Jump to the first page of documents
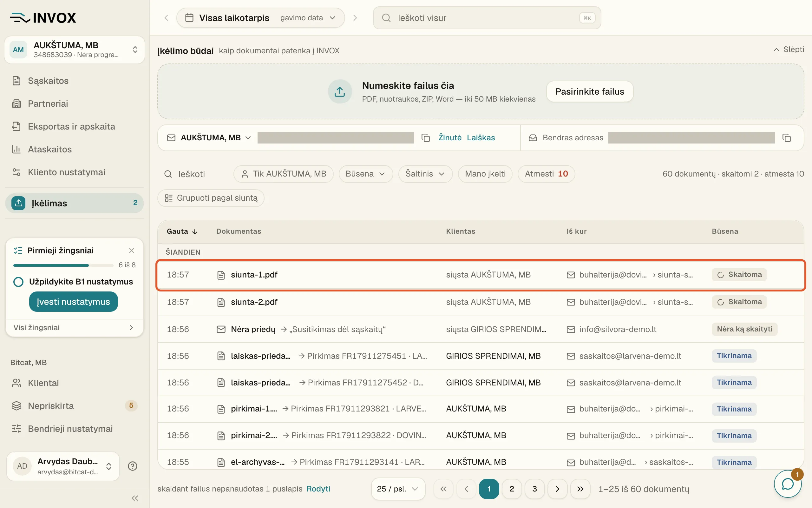Image resolution: width=812 pixels, height=508 pixels. pyautogui.click(x=443, y=489)
